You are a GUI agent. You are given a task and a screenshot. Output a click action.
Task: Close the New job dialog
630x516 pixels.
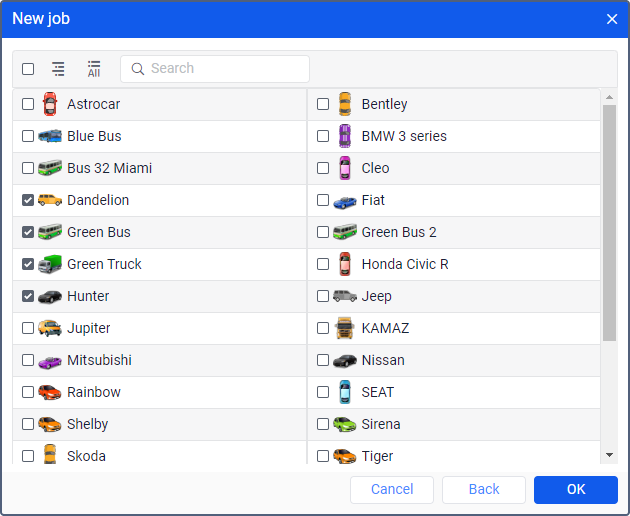click(x=612, y=19)
